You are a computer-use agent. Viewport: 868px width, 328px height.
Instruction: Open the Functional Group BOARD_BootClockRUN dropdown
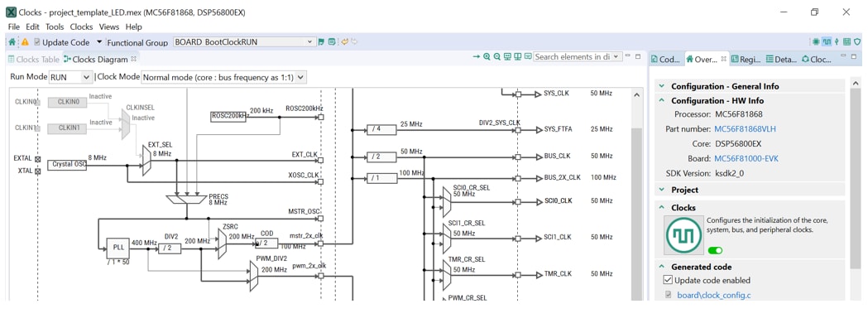point(244,41)
